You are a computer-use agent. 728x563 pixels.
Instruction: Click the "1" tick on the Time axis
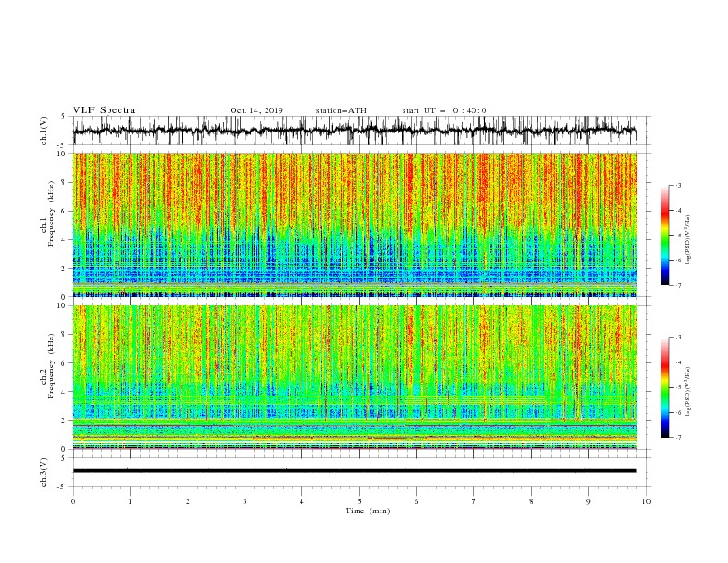130,501
